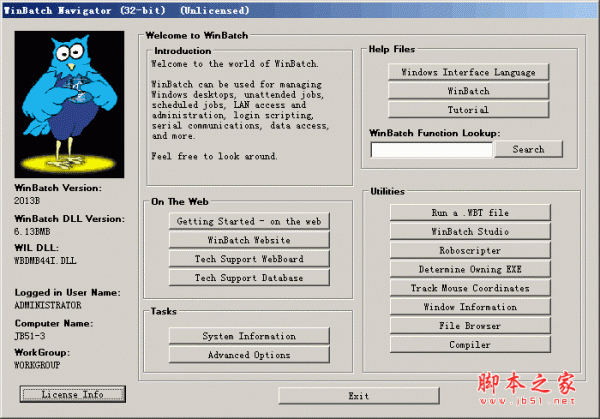This screenshot has width=600, height=419.
Task: Click 'Welcome to the world of WinBatch.' line
Action: [x=235, y=64]
